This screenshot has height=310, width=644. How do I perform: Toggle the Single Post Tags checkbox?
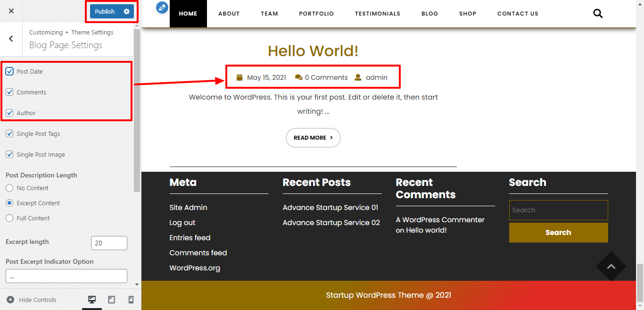click(9, 134)
